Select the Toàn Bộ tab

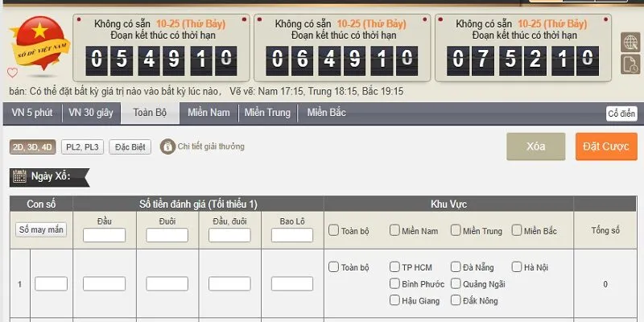coord(150,113)
